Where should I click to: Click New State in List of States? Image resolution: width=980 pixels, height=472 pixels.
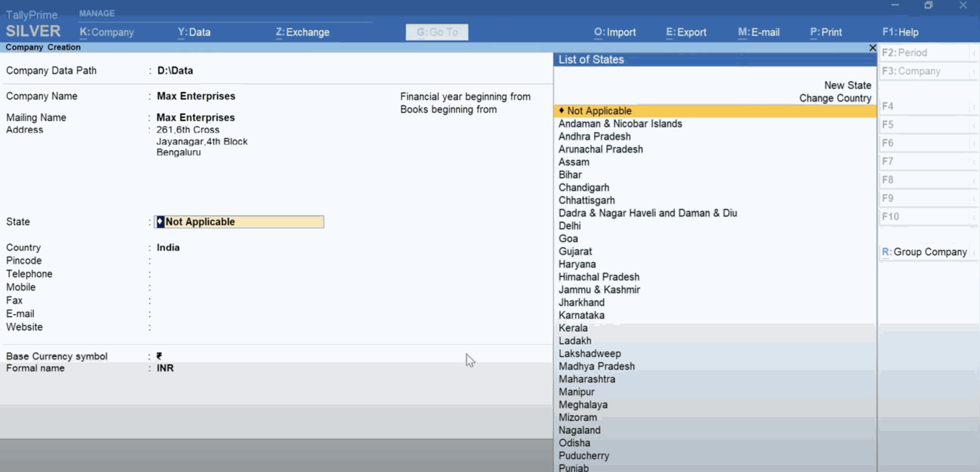tap(847, 85)
